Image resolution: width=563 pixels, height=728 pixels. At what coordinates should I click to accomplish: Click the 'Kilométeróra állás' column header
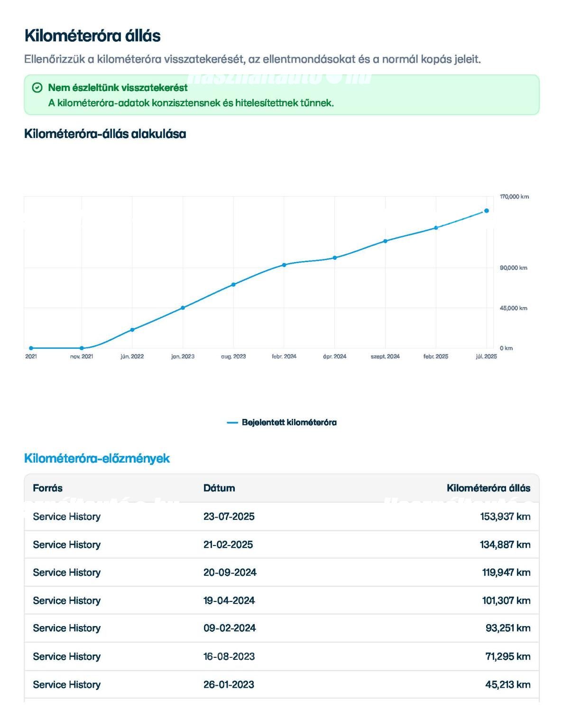point(489,488)
